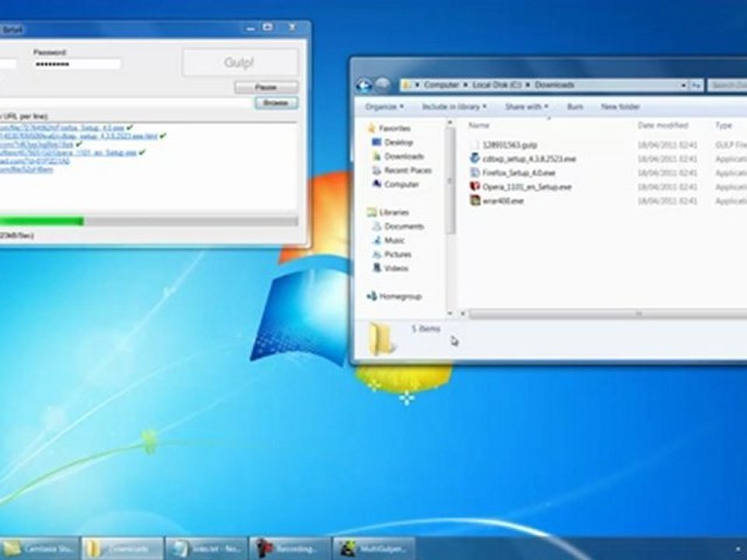Click navigation pane scrollbar down arrow
This screenshot has height=560, width=747.
click(450, 313)
